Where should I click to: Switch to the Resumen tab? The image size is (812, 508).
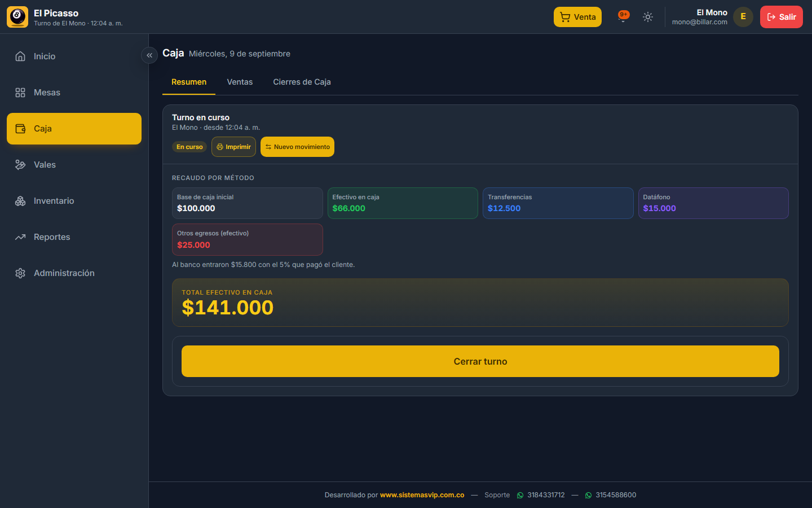pos(189,82)
